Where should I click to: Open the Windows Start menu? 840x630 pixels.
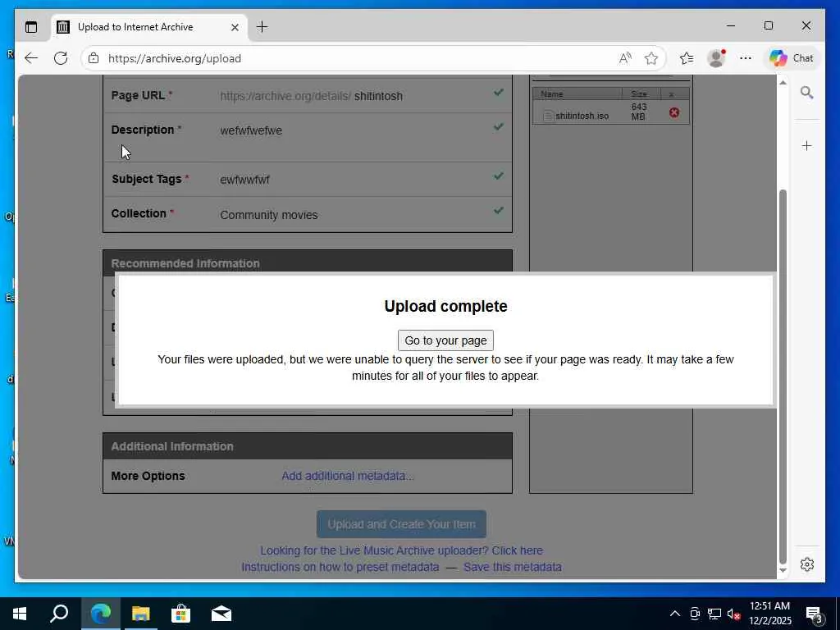pyautogui.click(x=20, y=614)
